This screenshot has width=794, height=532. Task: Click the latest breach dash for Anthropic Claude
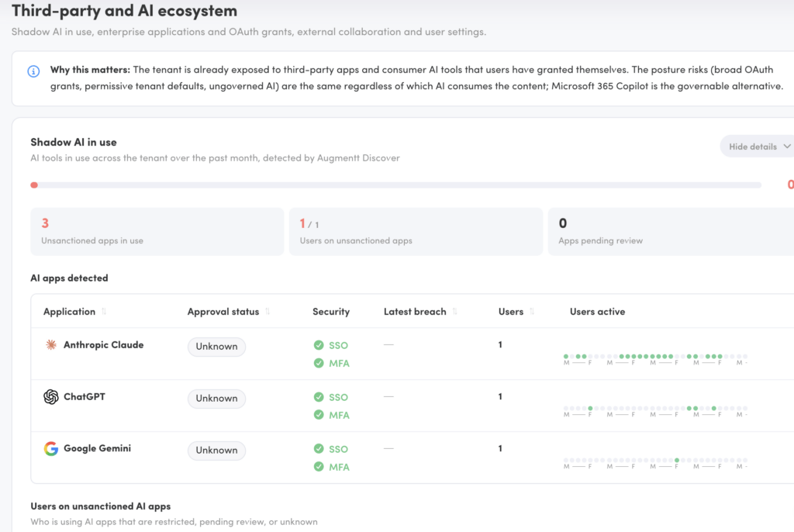coord(388,344)
